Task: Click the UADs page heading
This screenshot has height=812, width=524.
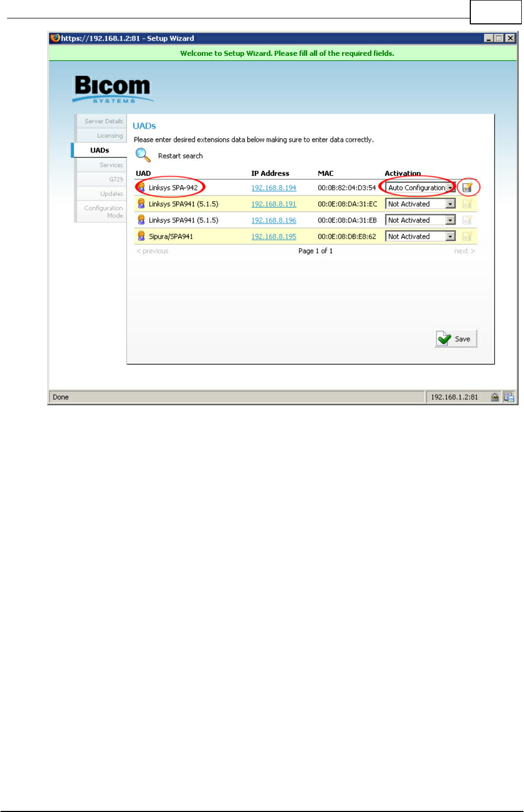Action: tap(144, 126)
